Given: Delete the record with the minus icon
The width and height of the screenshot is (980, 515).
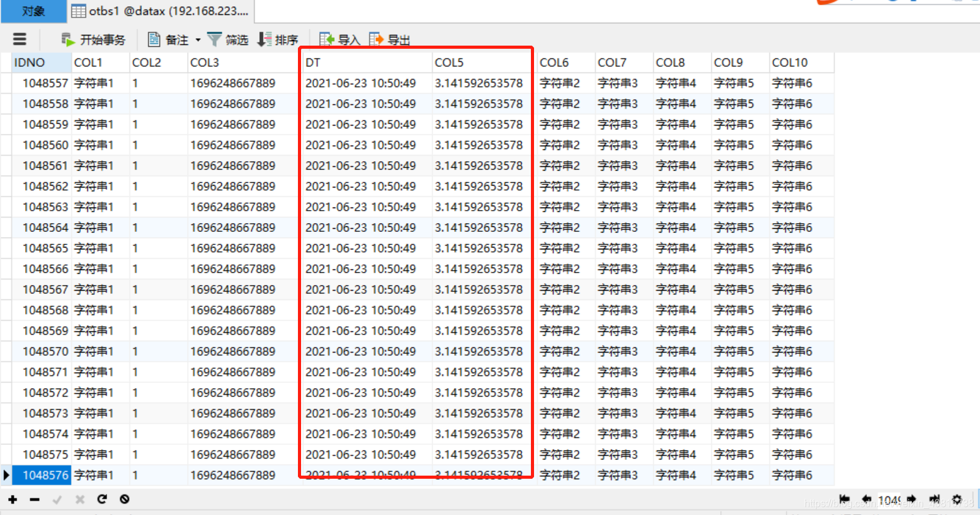Looking at the screenshot, I should [35, 499].
